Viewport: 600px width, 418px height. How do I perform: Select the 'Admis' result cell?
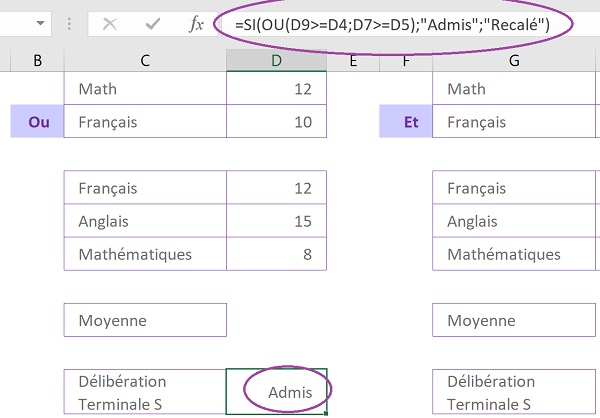pyautogui.click(x=276, y=392)
